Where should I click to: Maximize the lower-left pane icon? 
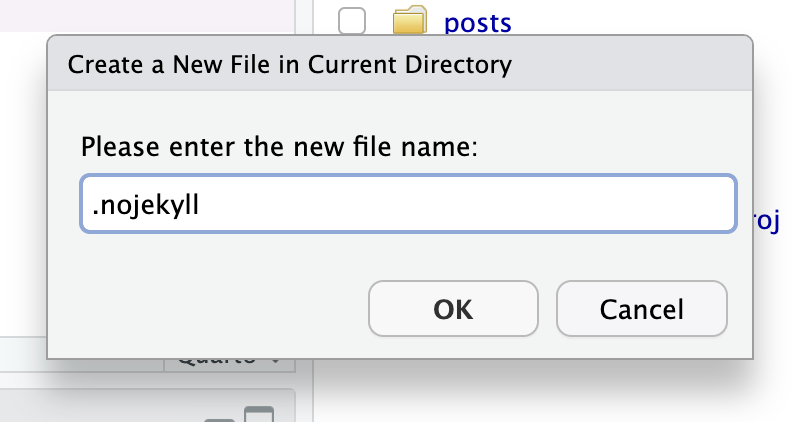click(259, 414)
